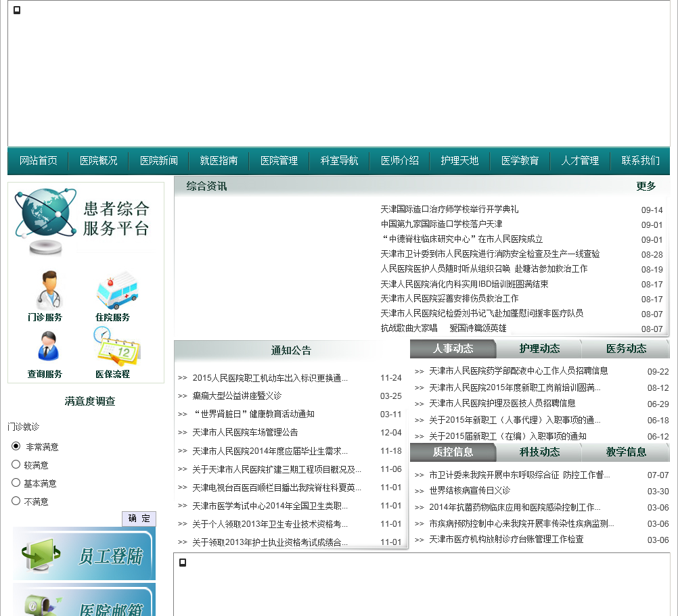This screenshot has width=678, height=616.
Task: Open news 中德脊柱临床研究中心在市人民医院成立
Action: 461,239
